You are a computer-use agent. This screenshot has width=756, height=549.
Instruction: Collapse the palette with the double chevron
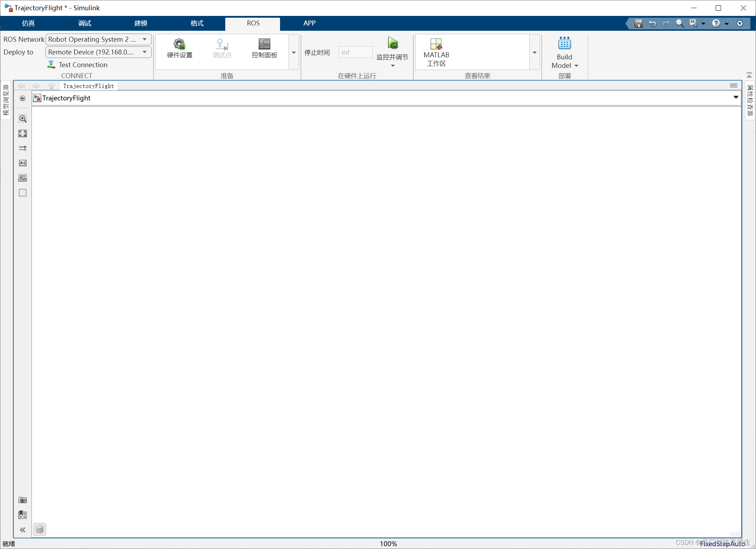tap(23, 530)
